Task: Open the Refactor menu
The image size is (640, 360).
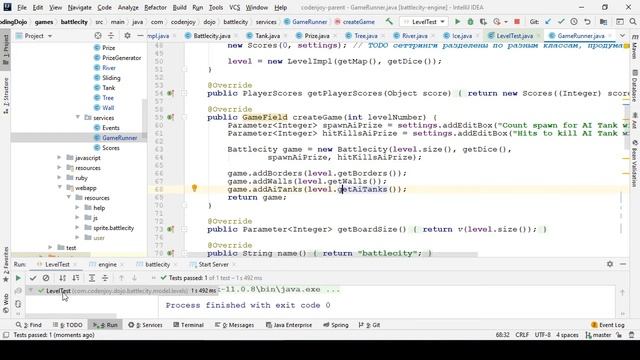Action: (x=155, y=7)
